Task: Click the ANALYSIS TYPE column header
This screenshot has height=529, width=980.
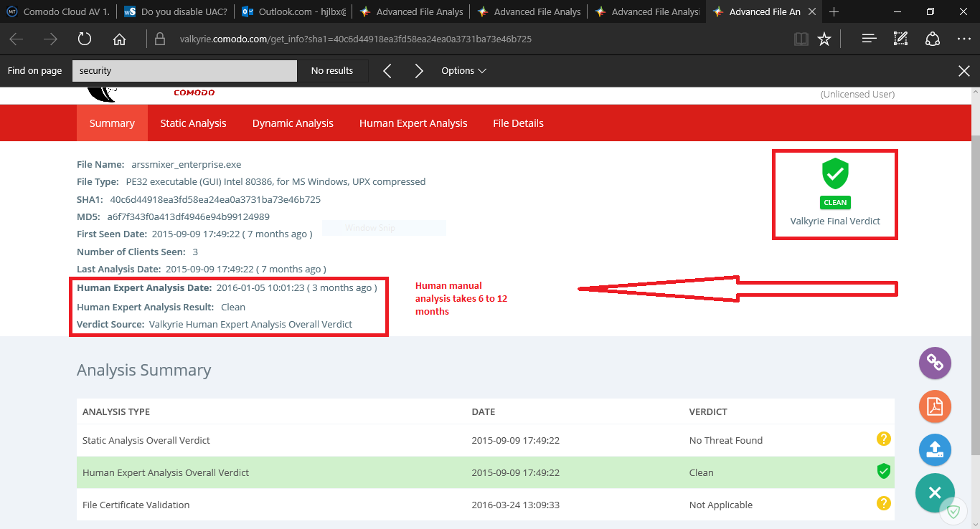Action: [116, 412]
